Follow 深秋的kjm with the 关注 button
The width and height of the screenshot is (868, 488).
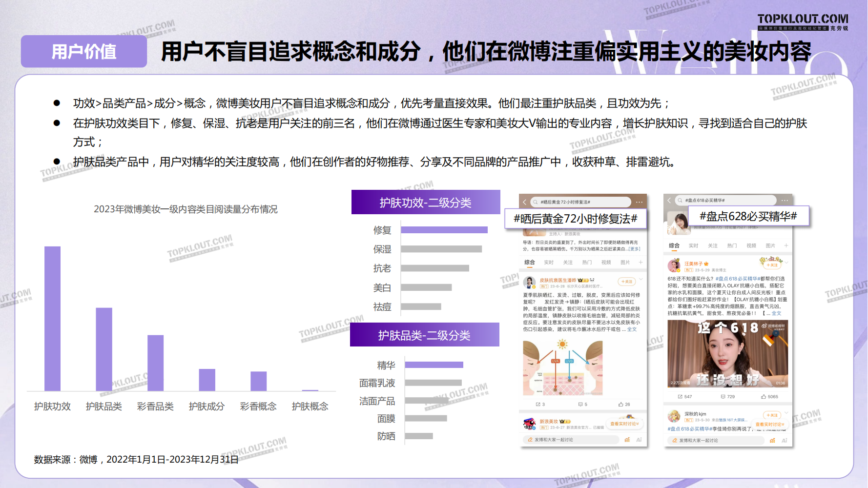pyautogui.click(x=772, y=415)
